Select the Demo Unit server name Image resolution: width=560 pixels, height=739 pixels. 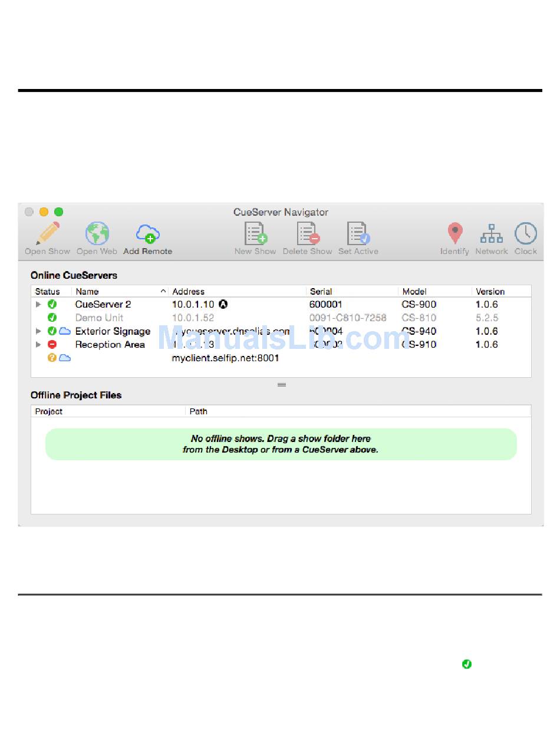[x=100, y=318]
